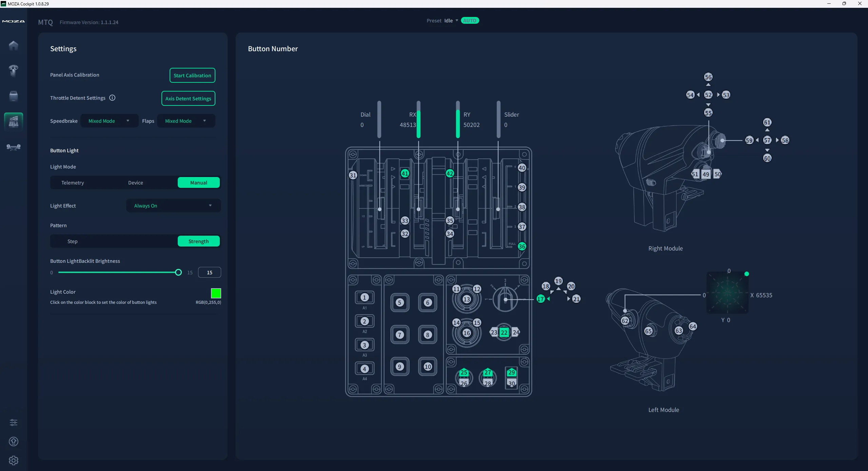The height and width of the screenshot is (471, 868).
Task: Switch Light Mode to Device
Action: click(135, 183)
